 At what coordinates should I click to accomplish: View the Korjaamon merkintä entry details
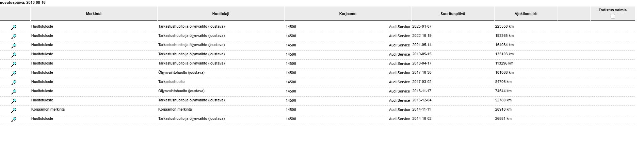[x=14, y=110]
